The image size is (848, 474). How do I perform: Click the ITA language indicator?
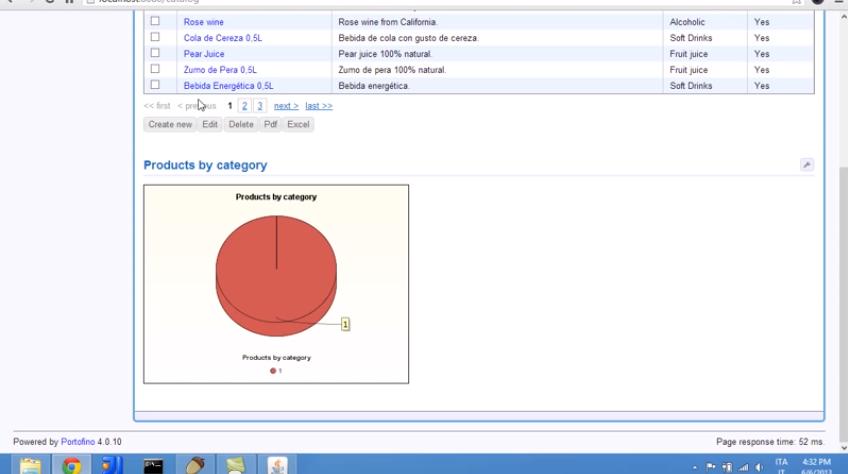(x=781, y=463)
